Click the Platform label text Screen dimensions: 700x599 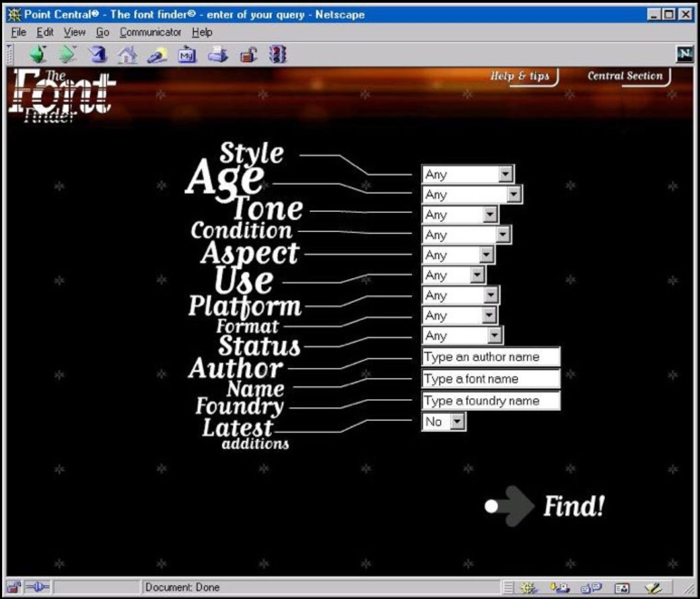[x=244, y=306]
